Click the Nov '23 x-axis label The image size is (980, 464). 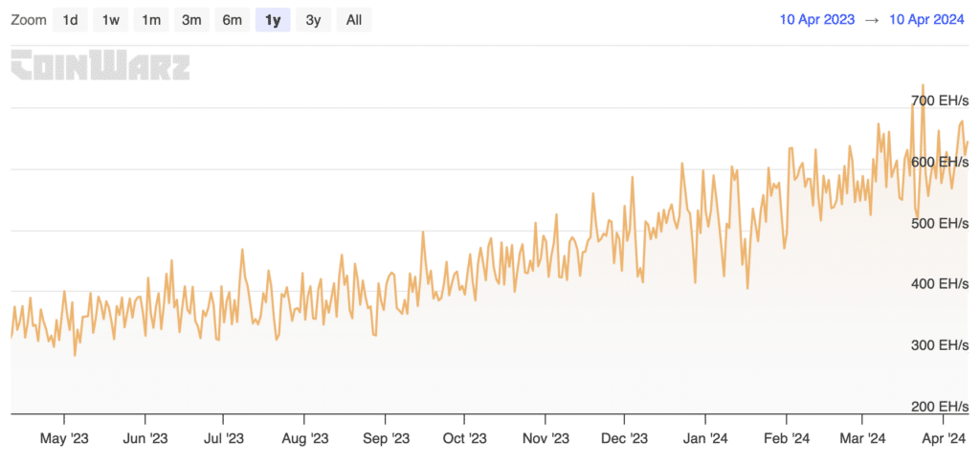[x=546, y=439]
